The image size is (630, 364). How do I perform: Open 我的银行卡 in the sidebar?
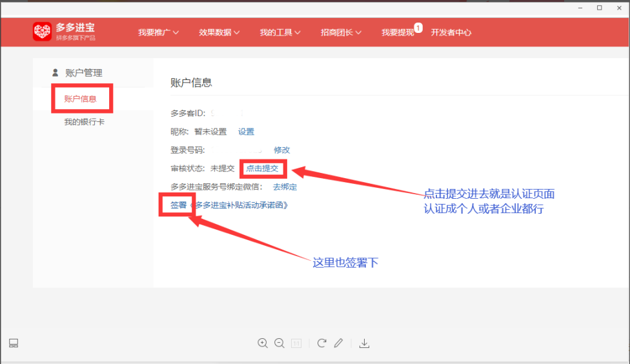(85, 122)
